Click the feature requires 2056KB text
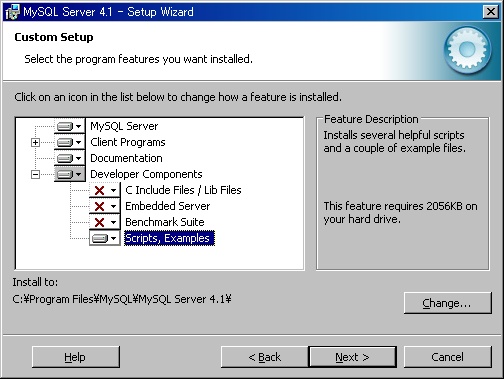 click(x=400, y=212)
